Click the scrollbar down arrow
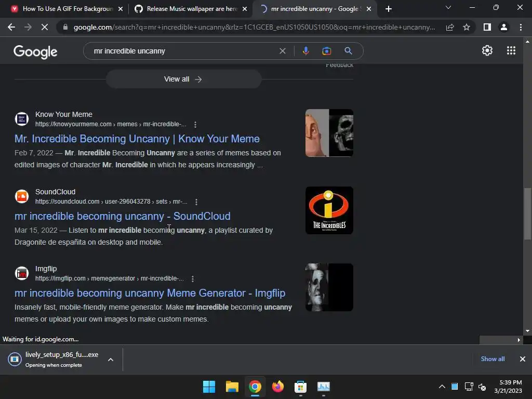The image size is (532, 399). [x=527, y=331]
